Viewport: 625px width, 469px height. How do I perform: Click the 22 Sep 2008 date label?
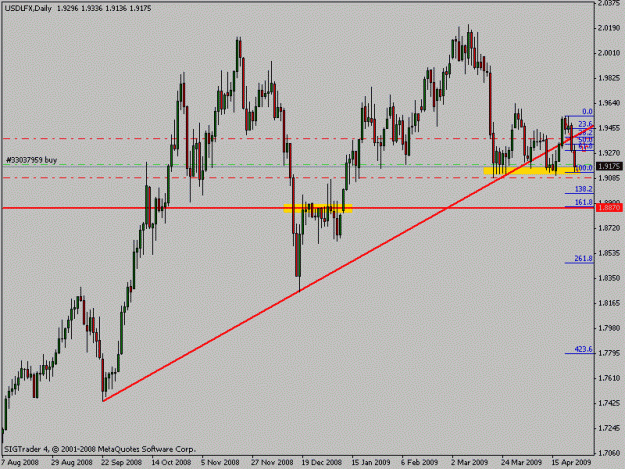click(122, 462)
